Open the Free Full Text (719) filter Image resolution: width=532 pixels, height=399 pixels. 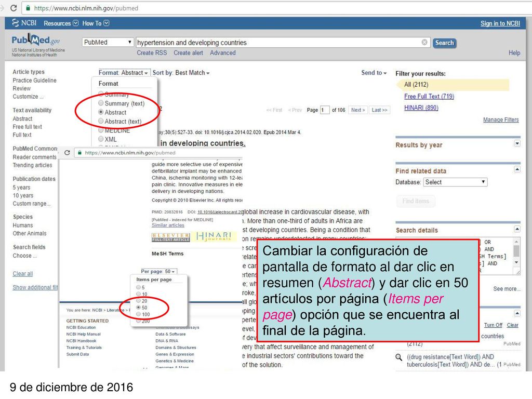(x=429, y=96)
